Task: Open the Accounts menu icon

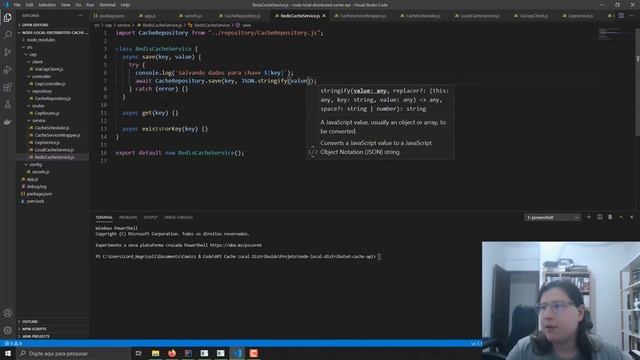Action: (x=7, y=313)
